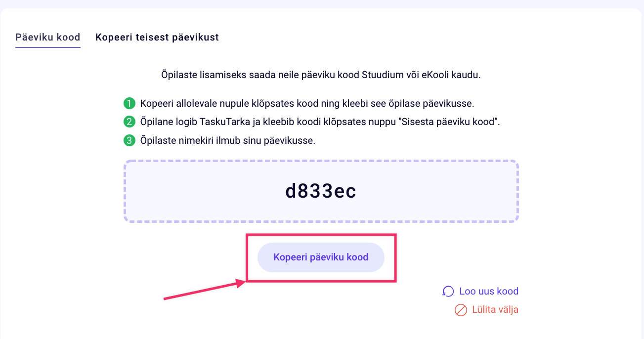Switch to the Päeviku kood tab

pos(48,37)
